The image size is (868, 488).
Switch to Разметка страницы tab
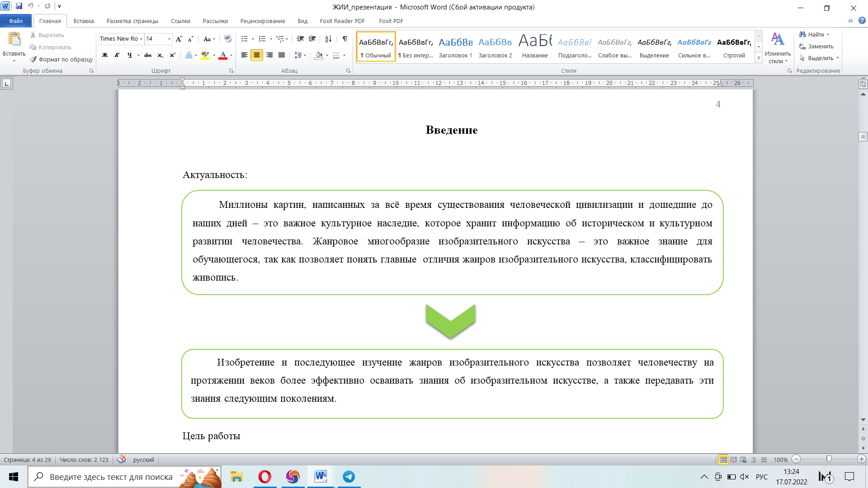coord(132,21)
